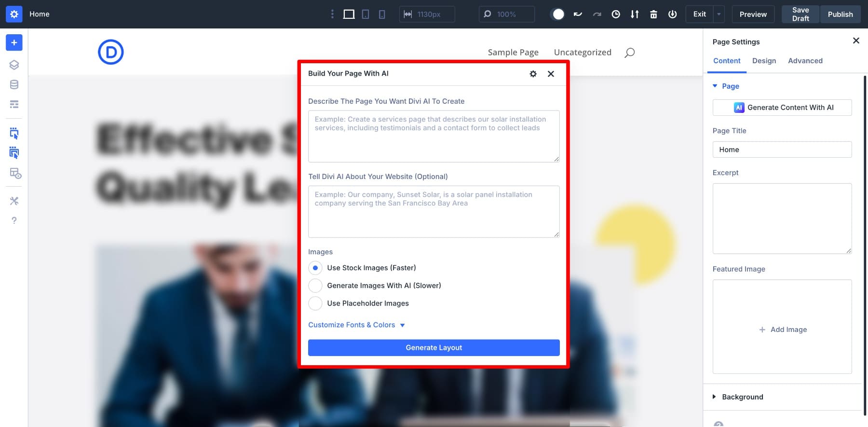
Task: Open the dropdown arrow next to Exit
Action: [719, 14]
